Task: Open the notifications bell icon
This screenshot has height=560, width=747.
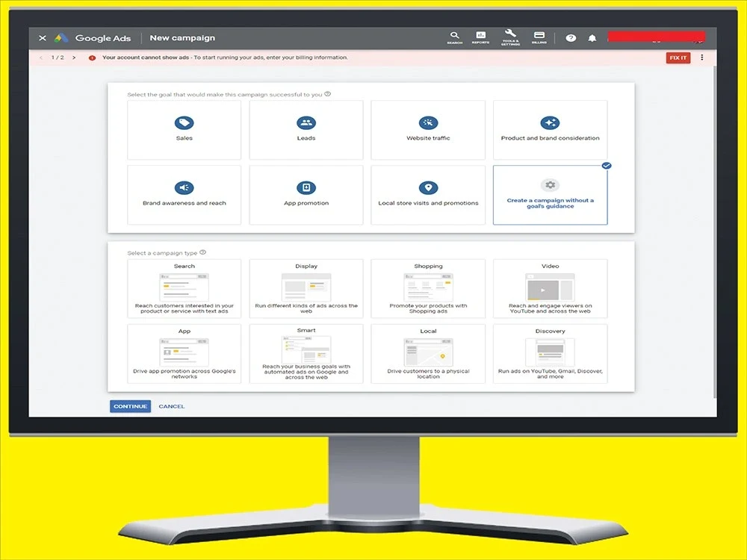Action: click(x=592, y=38)
